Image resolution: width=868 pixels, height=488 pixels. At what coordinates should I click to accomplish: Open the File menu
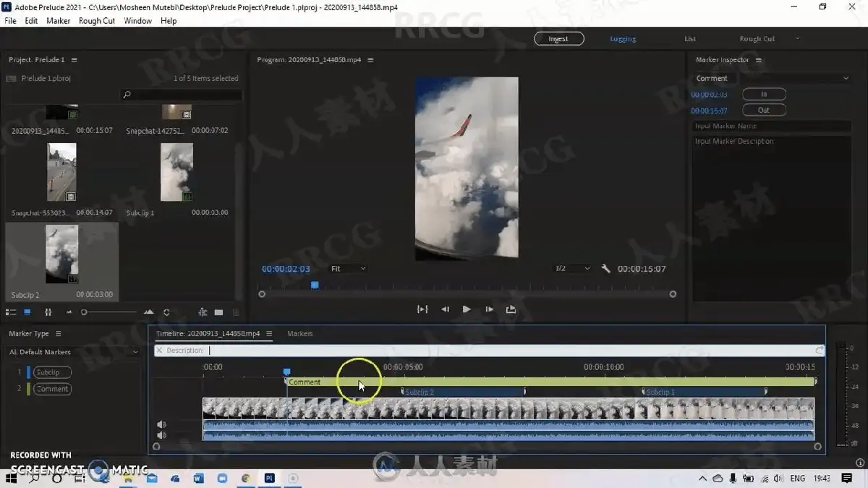(x=10, y=21)
